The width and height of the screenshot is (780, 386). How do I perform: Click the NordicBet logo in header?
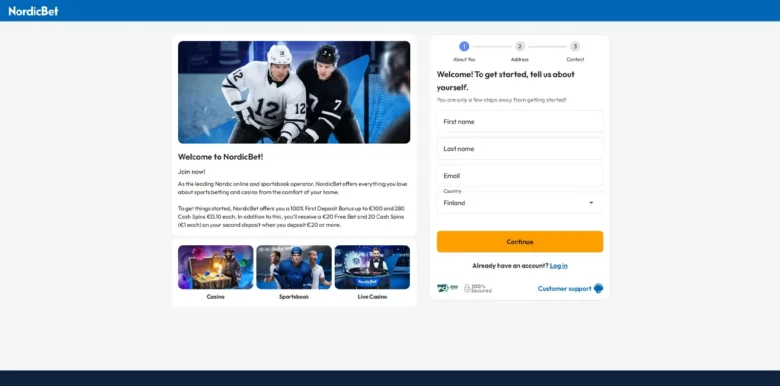33,11
